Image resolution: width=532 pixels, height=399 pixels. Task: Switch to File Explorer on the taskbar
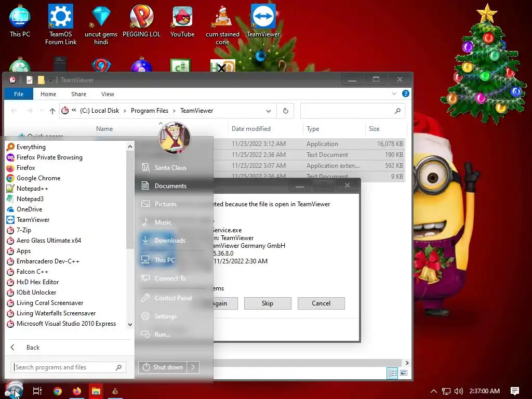(x=96, y=391)
